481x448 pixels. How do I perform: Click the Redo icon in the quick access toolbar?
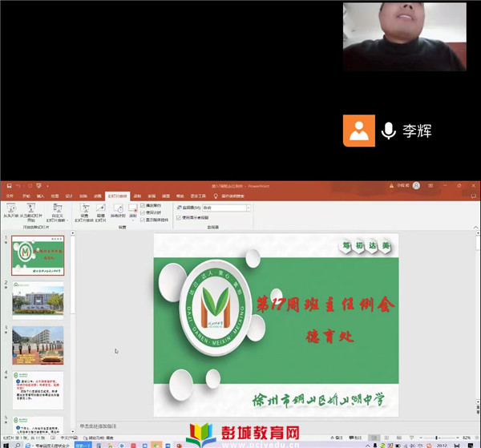30,186
